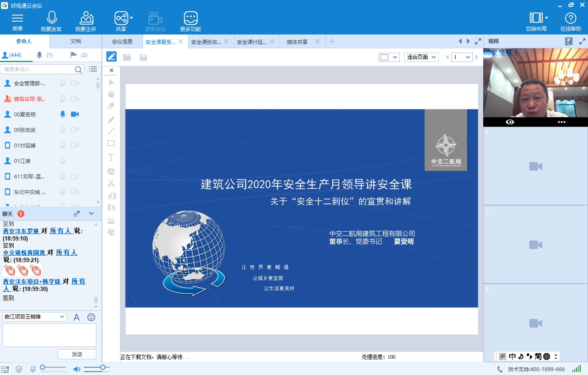
Task: Open the 适合页面 zoom dropdown
Action: click(421, 57)
